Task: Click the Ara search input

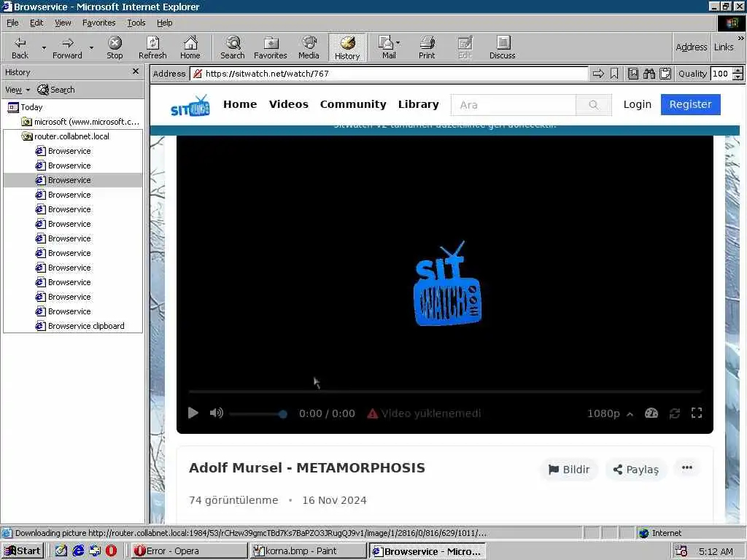Action: (514, 105)
